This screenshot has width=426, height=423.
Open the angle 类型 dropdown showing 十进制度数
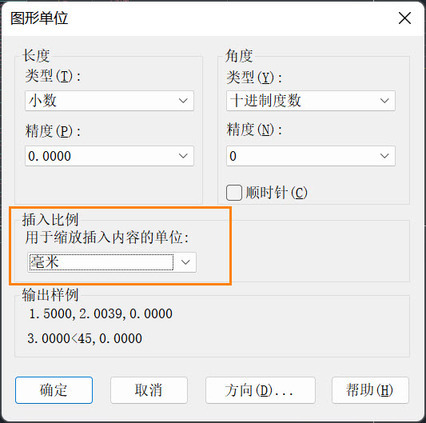(x=311, y=100)
